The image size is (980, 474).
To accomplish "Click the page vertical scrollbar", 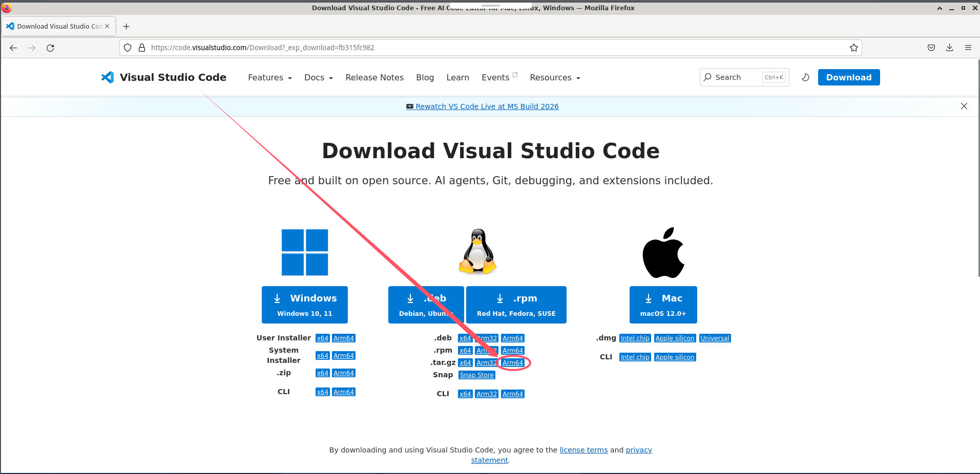I will click(x=978, y=169).
